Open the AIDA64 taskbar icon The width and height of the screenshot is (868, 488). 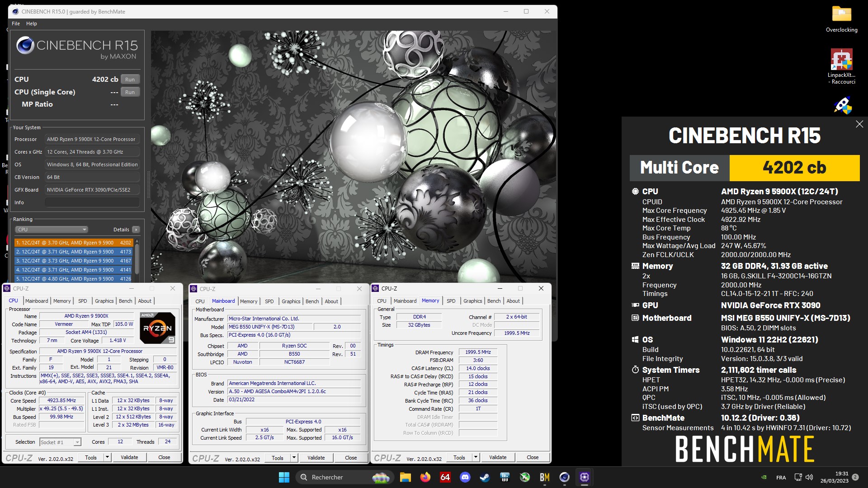click(445, 477)
